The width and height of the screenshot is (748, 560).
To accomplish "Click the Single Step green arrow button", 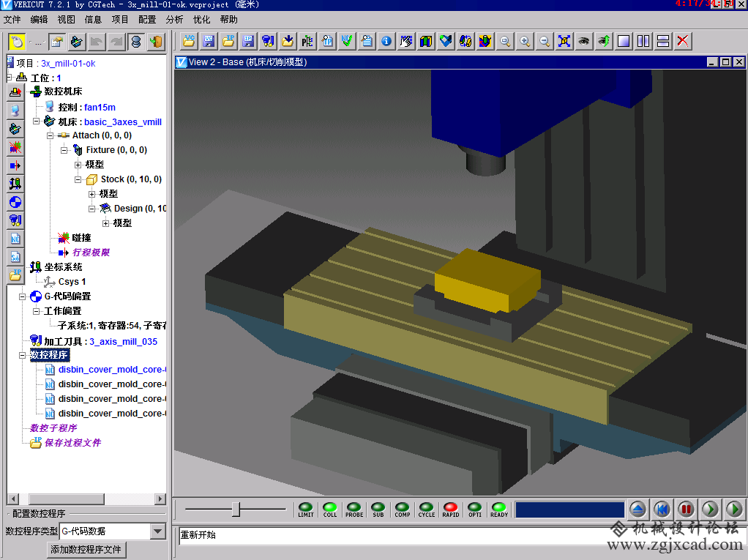I will coord(711,509).
